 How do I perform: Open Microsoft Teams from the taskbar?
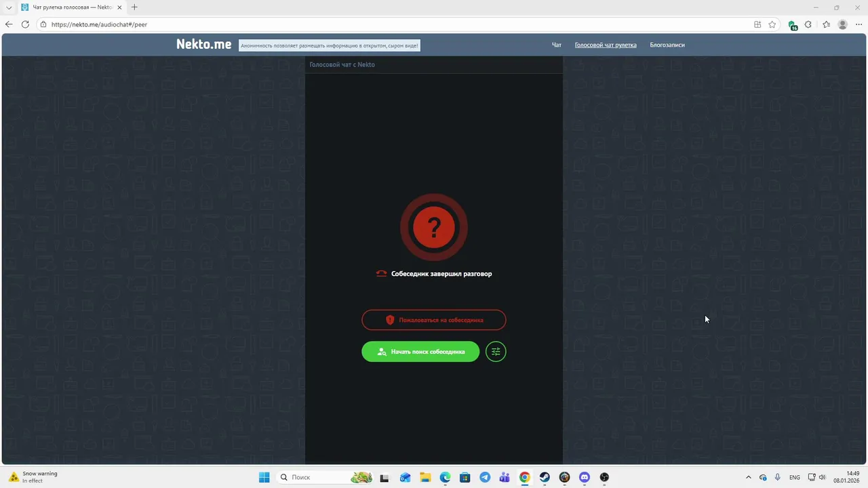coord(505,477)
